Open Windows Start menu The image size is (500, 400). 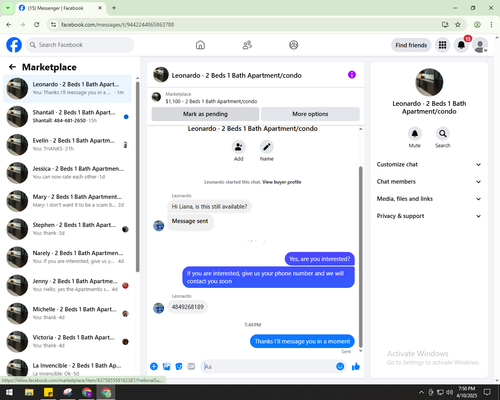[x=9, y=392]
